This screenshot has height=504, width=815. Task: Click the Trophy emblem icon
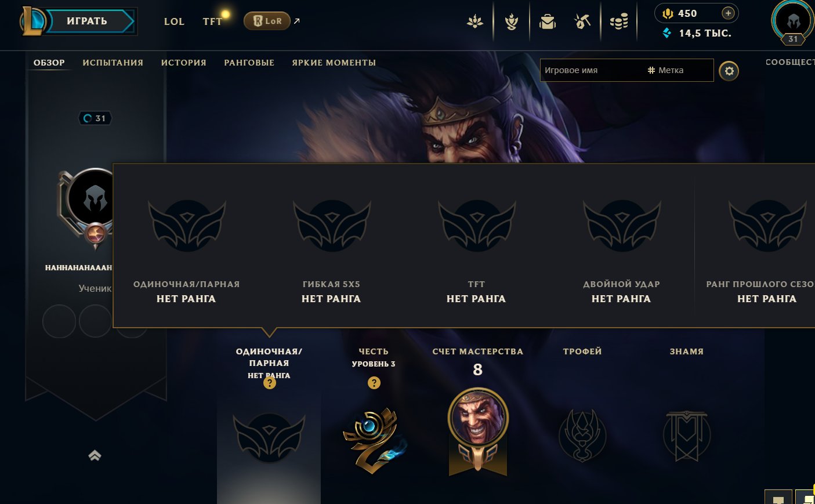582,436
